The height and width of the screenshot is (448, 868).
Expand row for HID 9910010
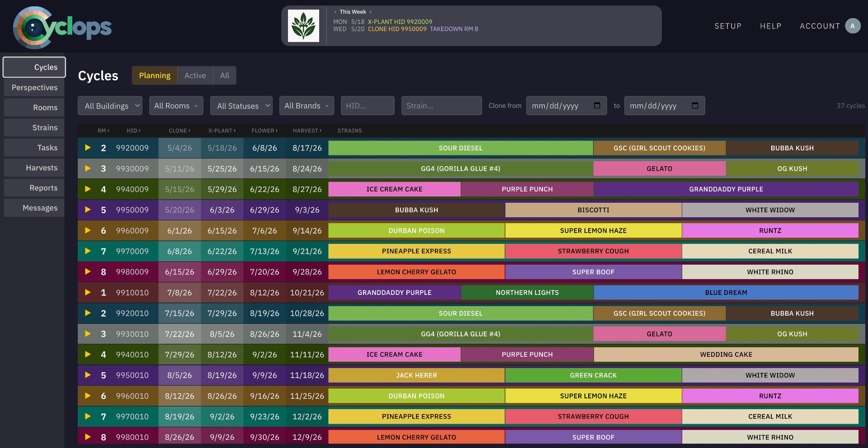click(x=88, y=292)
